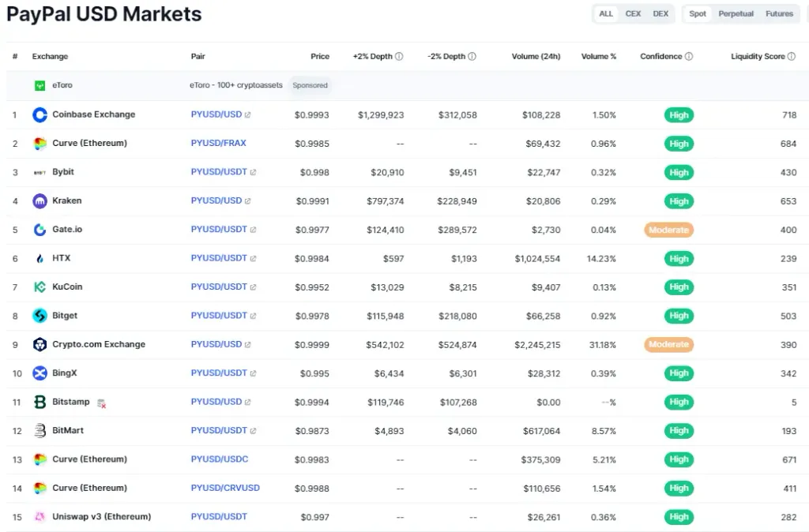Switch to the Perpetual tab
This screenshot has height=532, width=809.
(736, 13)
